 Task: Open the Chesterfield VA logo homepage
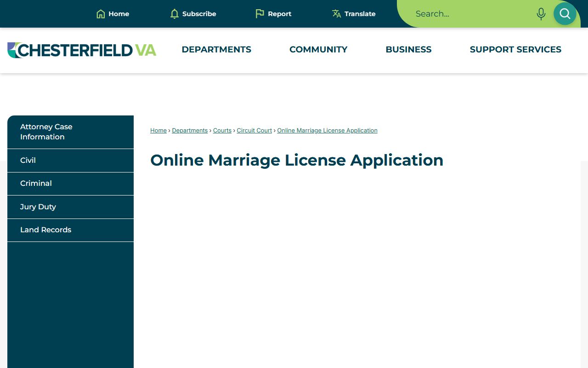coord(82,50)
